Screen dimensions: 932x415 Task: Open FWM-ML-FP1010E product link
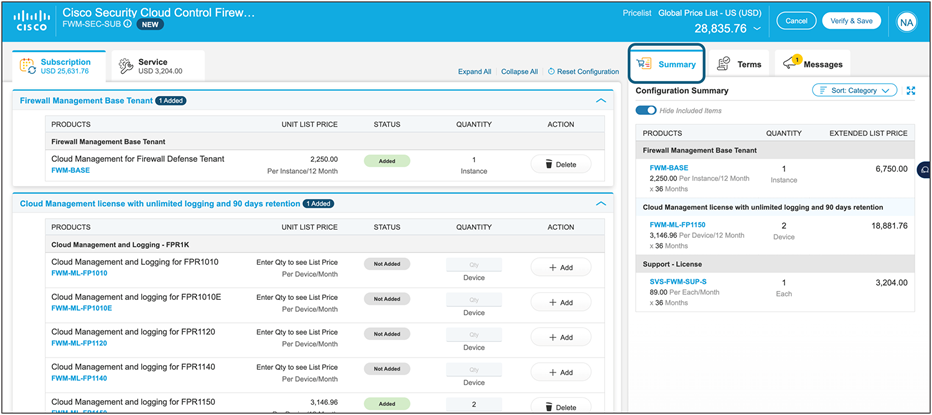pos(81,309)
